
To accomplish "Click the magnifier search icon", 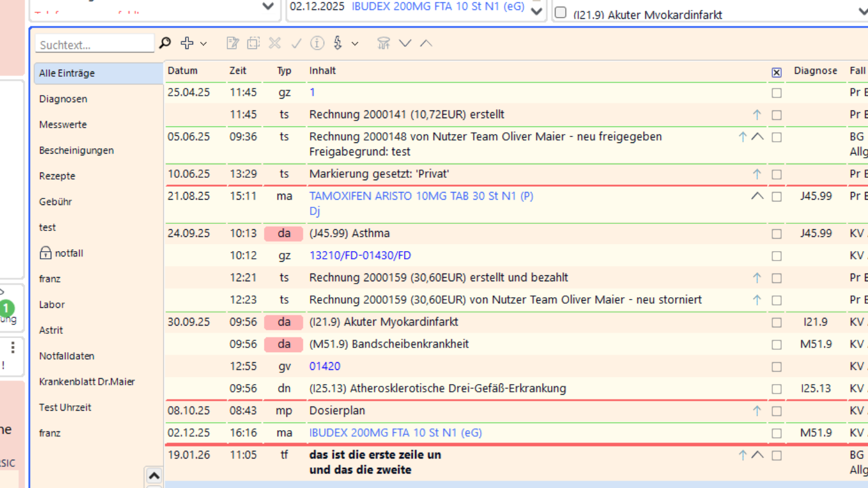I will [165, 43].
